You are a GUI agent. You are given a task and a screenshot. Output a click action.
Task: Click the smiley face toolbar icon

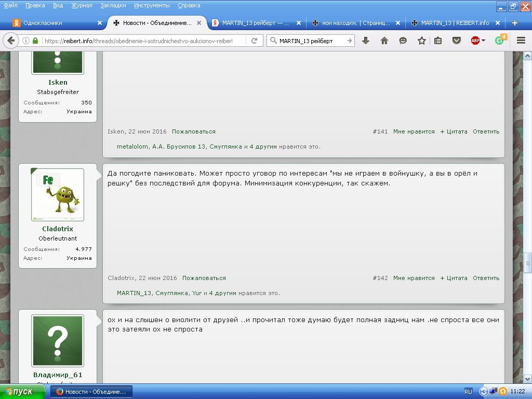(403, 41)
